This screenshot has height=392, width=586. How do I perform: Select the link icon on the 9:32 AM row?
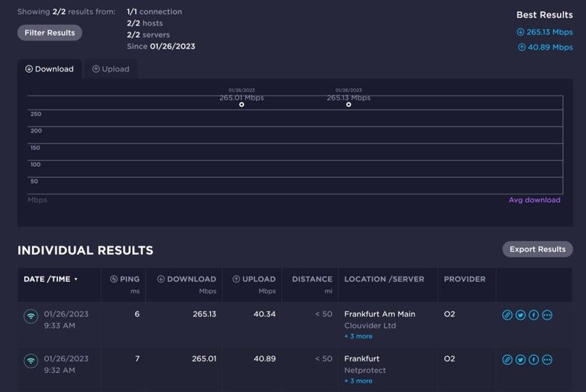[x=507, y=359]
